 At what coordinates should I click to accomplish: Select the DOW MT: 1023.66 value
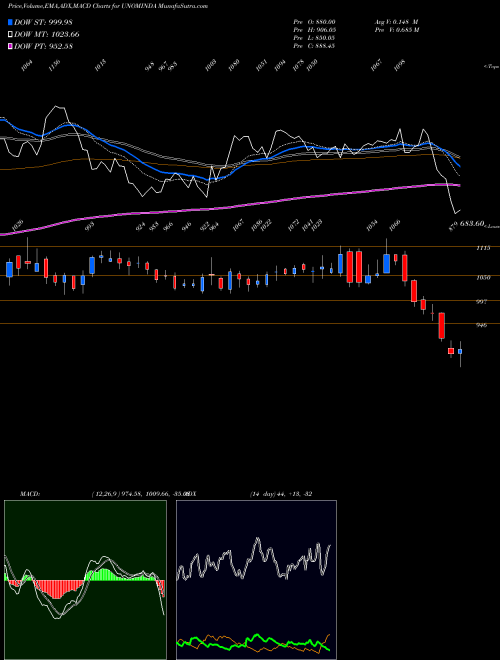pyautogui.click(x=47, y=34)
